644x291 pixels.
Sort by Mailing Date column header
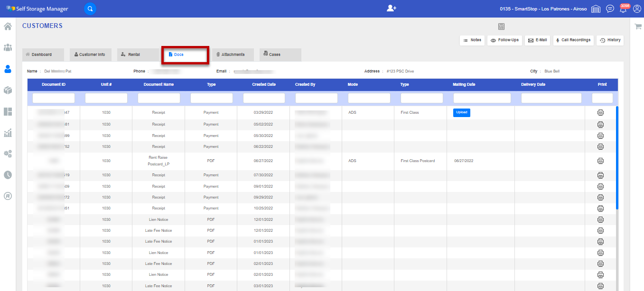[464, 85]
